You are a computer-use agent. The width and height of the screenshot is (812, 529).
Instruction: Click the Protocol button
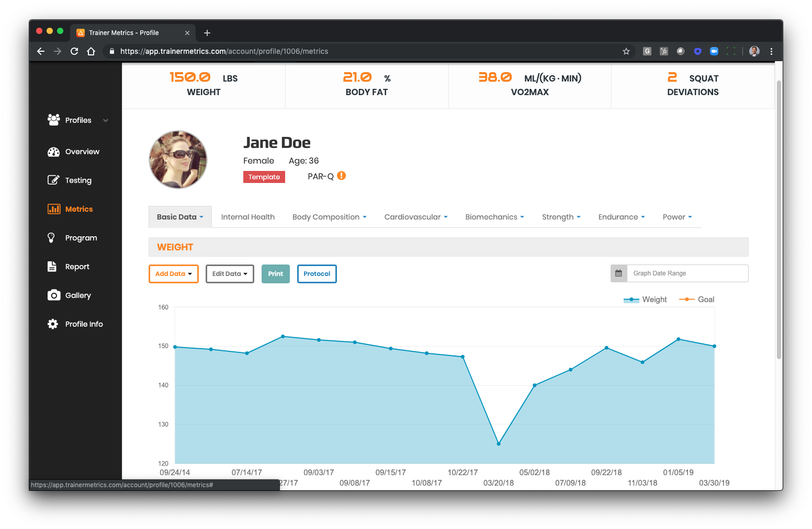317,274
